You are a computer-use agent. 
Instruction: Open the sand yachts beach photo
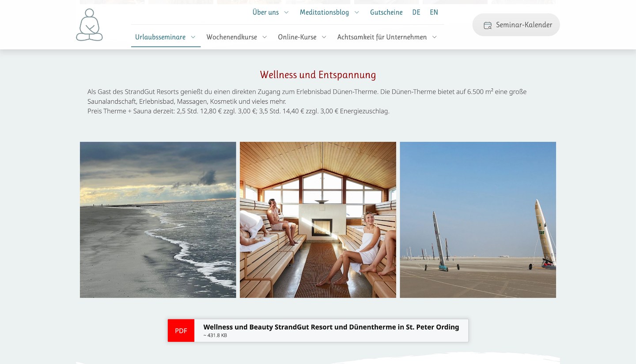tap(478, 220)
